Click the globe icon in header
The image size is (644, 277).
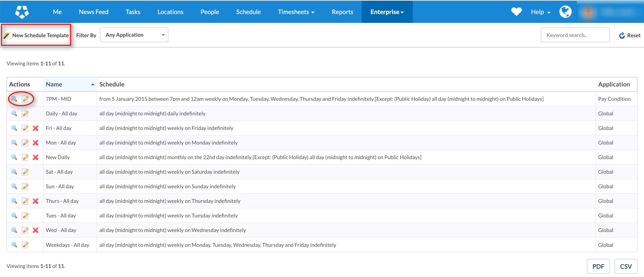pyautogui.click(x=565, y=12)
